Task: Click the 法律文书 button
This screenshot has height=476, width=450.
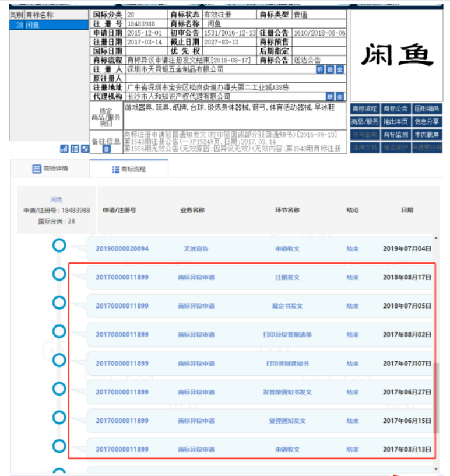Action: pyautogui.click(x=365, y=148)
